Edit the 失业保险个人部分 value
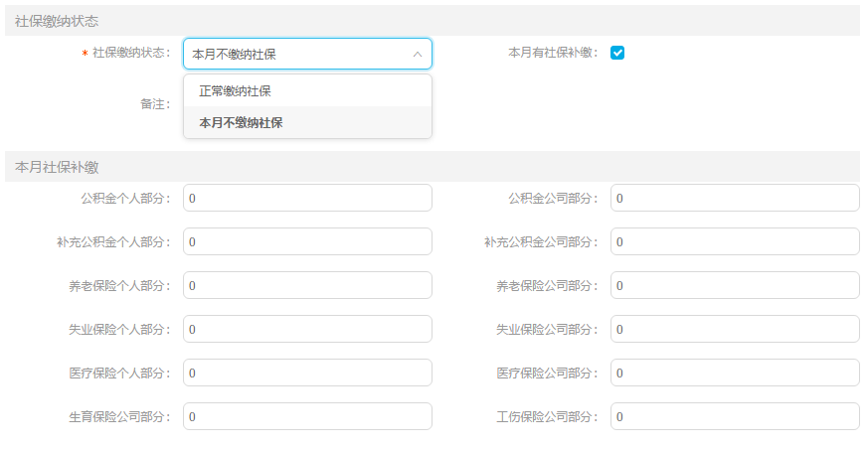The image size is (868, 450). point(307,329)
